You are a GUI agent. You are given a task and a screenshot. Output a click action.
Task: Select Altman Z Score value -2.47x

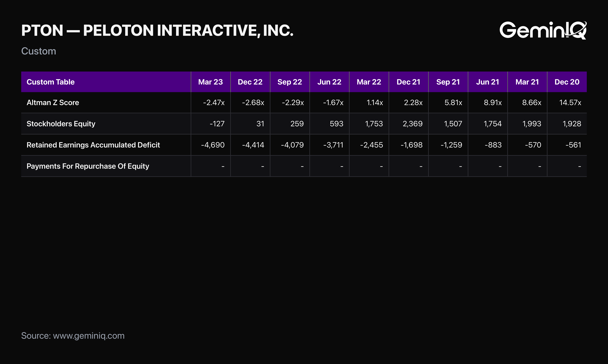pyautogui.click(x=214, y=103)
